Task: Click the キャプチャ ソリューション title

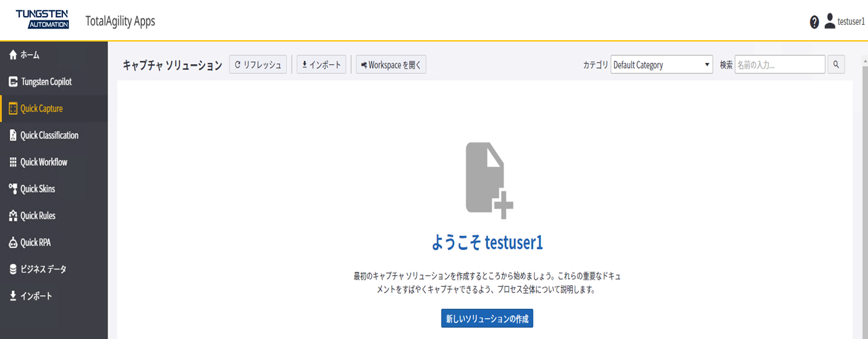Action: click(x=172, y=65)
